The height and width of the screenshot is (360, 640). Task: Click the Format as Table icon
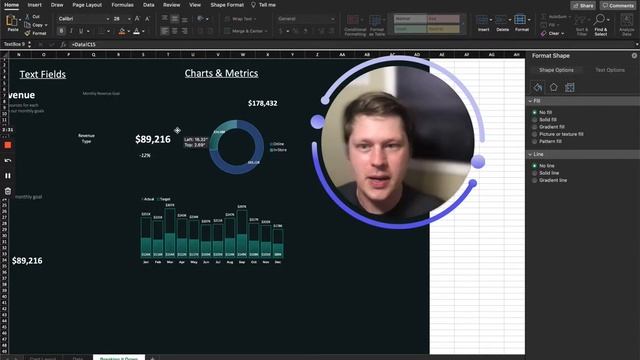click(x=375, y=20)
